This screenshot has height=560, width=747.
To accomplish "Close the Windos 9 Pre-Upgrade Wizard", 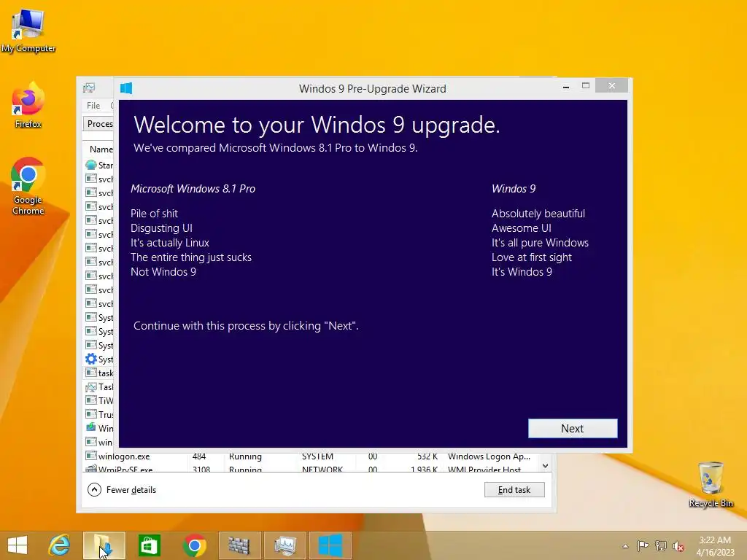I will click(612, 86).
